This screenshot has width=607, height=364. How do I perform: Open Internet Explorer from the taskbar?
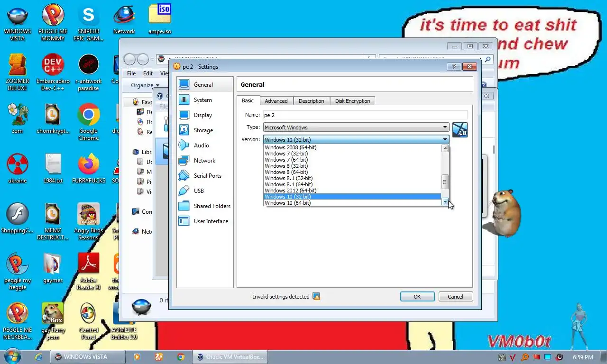point(38,357)
